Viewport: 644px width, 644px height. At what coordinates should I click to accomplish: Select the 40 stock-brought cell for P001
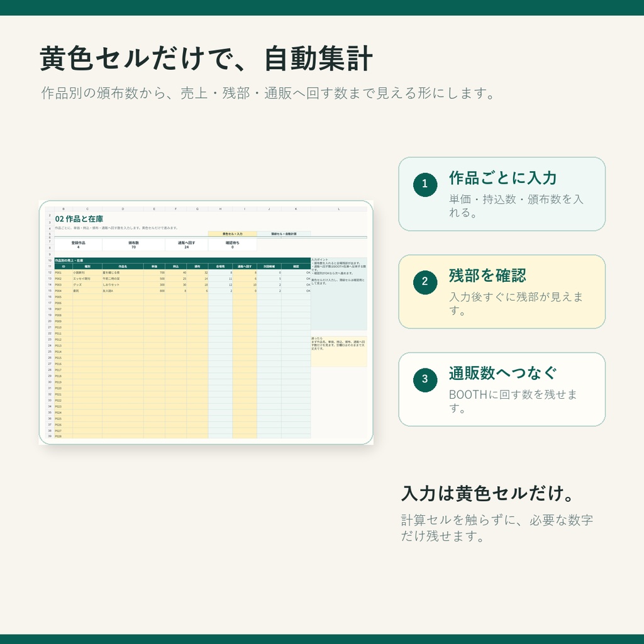click(x=176, y=272)
